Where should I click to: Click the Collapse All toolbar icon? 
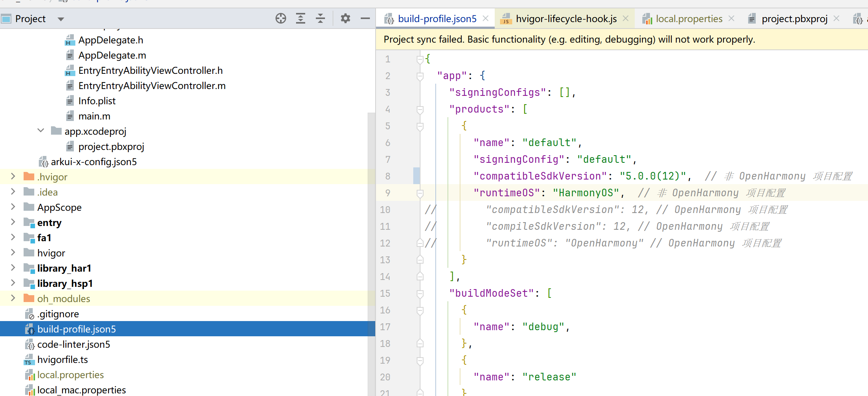tap(320, 18)
